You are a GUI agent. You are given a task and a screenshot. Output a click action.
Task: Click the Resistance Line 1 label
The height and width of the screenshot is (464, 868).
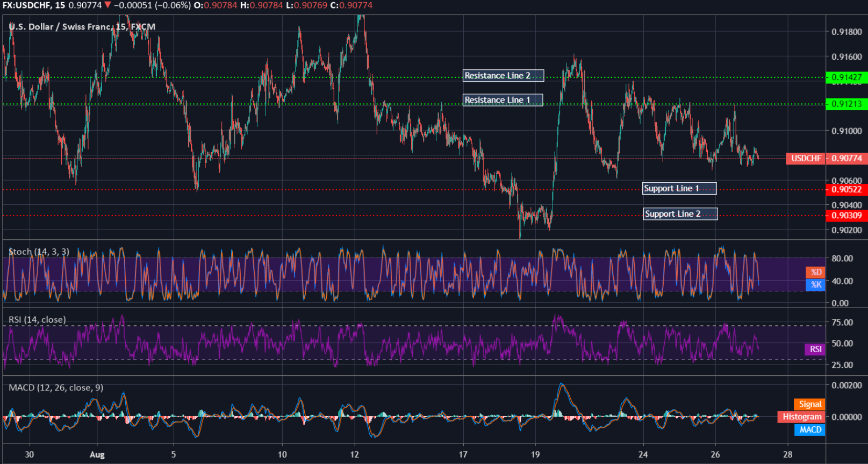click(503, 100)
